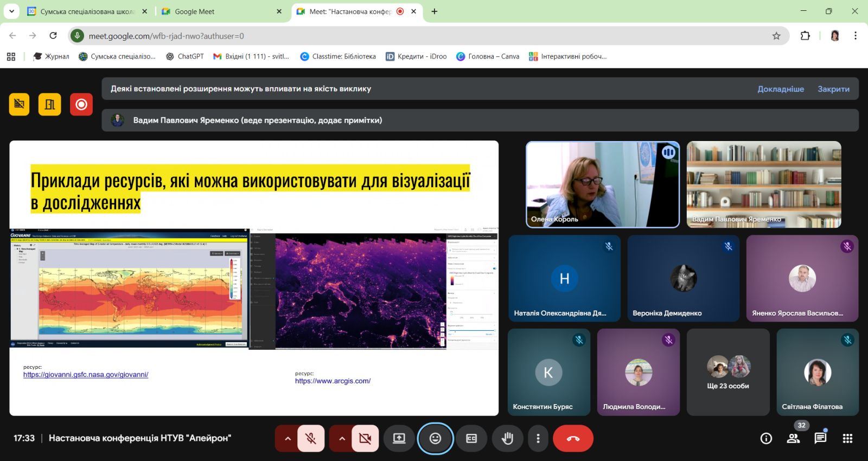Raise hand in the meeting
The width and height of the screenshot is (868, 461).
pyautogui.click(x=507, y=438)
